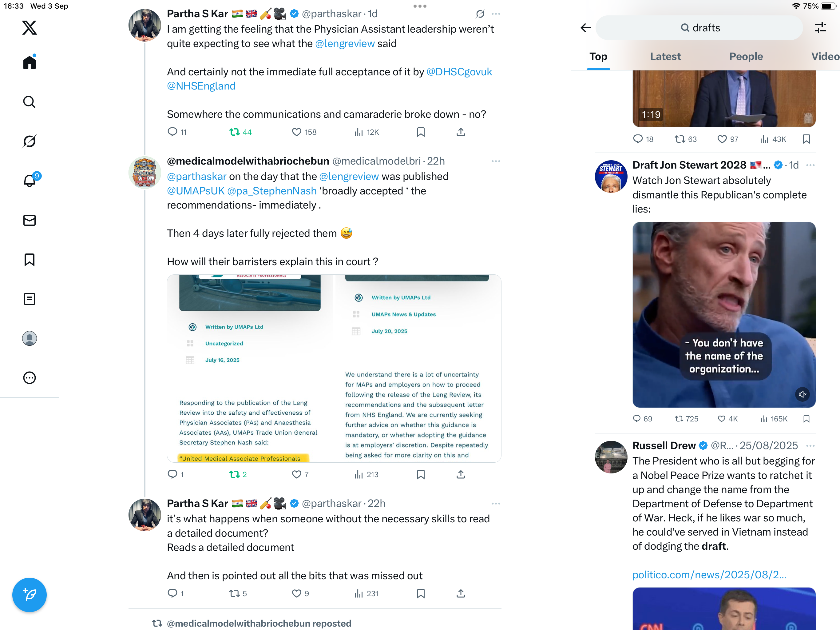Open more options on Draft Jon Stewart post
The image size is (840, 630).
(810, 165)
